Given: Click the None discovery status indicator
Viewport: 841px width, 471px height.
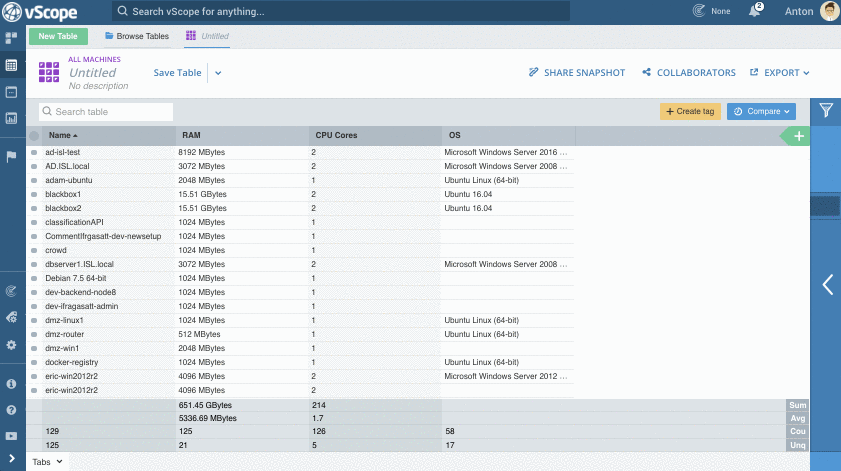Looking at the screenshot, I should pyautogui.click(x=712, y=11).
